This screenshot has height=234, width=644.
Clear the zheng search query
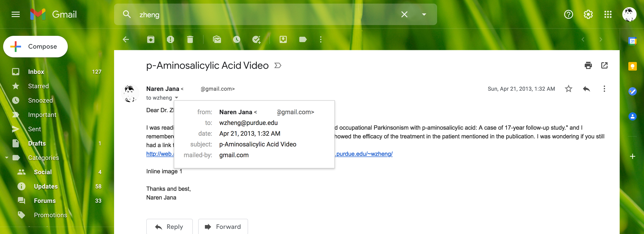tap(404, 15)
